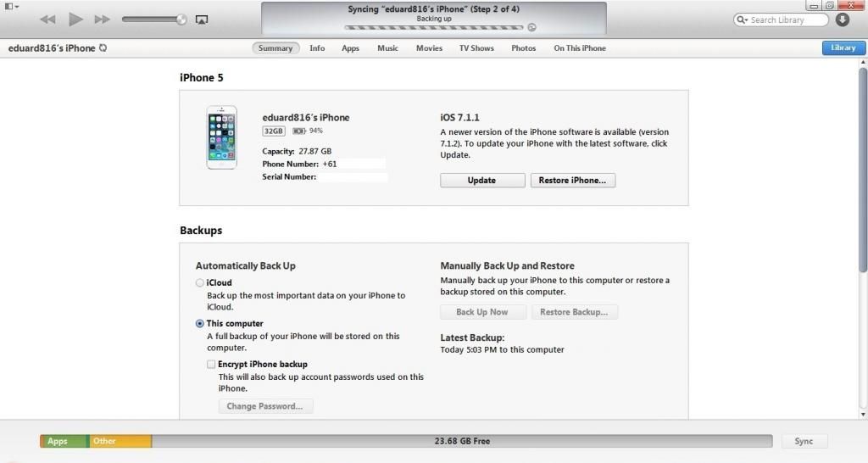Click the Update button
Screen dimensions: 868x463
coord(482,181)
